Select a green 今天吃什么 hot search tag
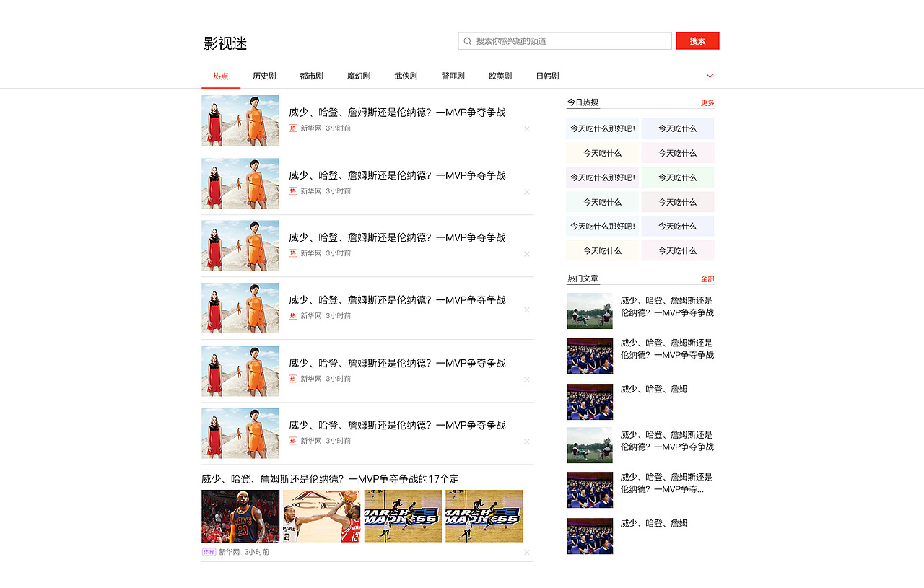Viewport: 924px width, 588px height. click(x=677, y=177)
